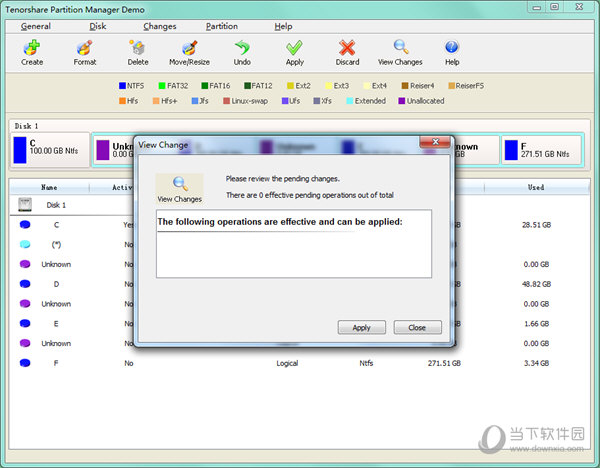This screenshot has height=468, width=600.
Task: Click the Discard red X icon
Action: tap(347, 48)
